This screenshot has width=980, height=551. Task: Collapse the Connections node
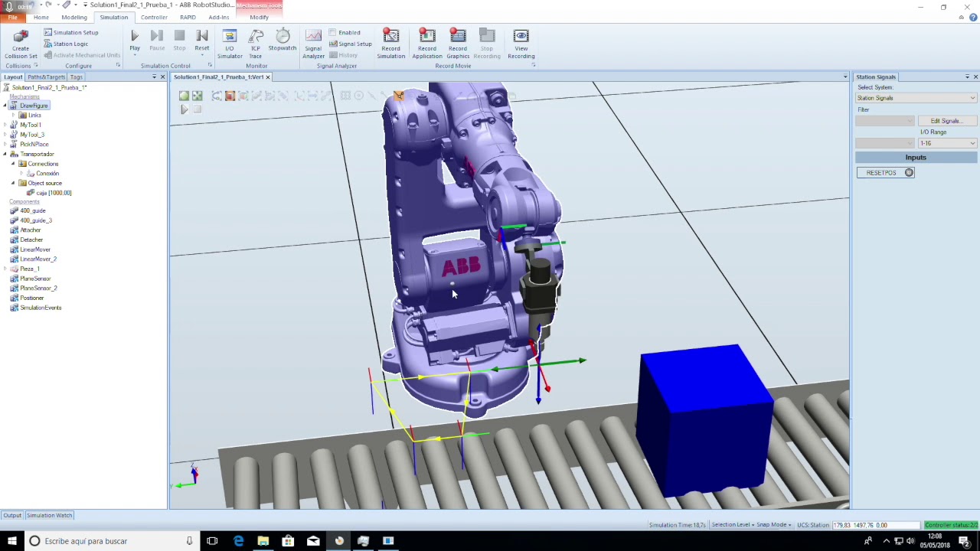(13, 164)
